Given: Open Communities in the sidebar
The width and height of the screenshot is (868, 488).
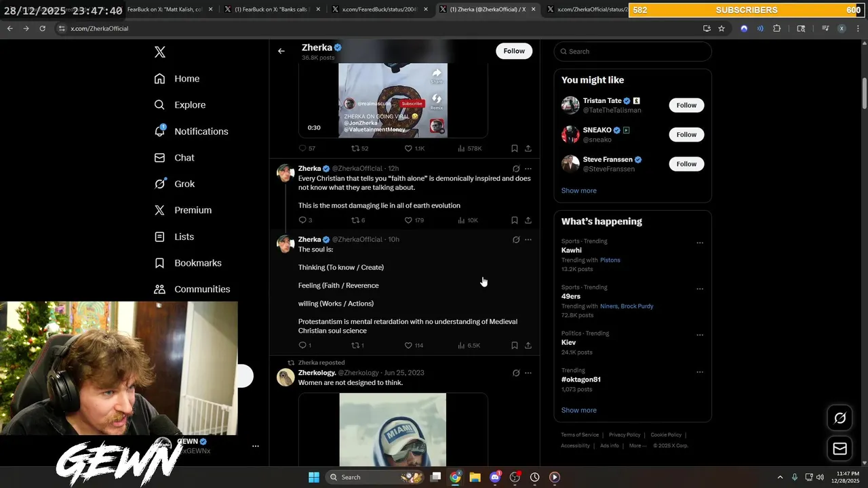Looking at the screenshot, I should tap(192, 289).
